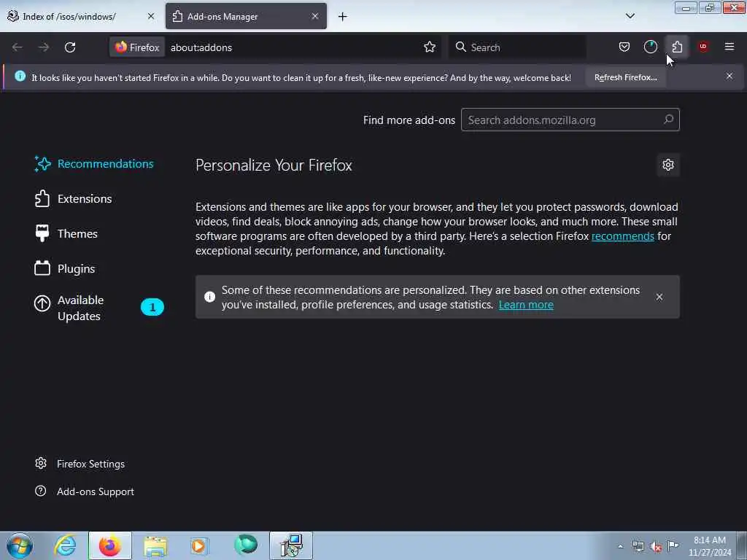This screenshot has width=747, height=560.
Task: Select the Add-ons Manager tab
Action: coord(246,16)
